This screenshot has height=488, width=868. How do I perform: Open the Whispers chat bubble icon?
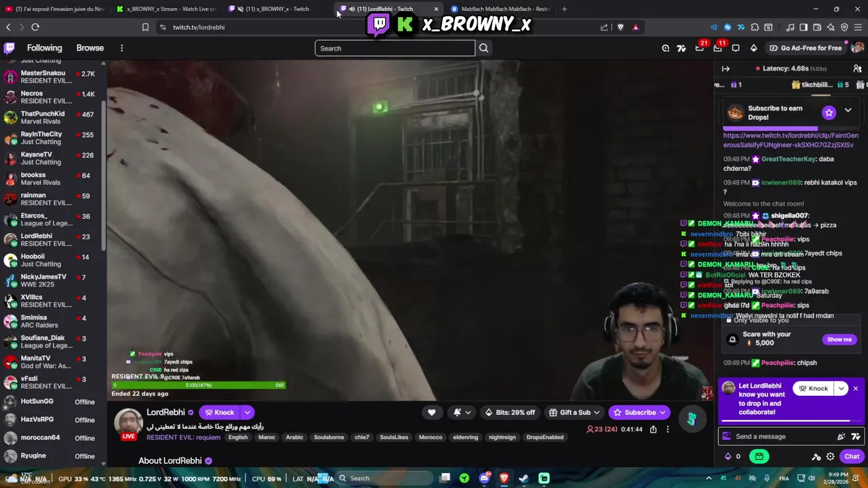tap(736, 48)
